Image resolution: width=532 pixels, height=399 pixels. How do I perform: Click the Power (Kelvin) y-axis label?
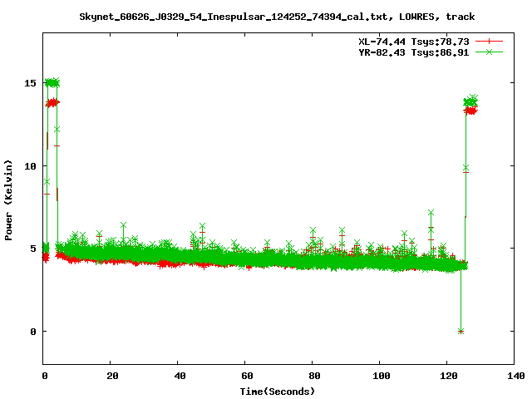8,200
